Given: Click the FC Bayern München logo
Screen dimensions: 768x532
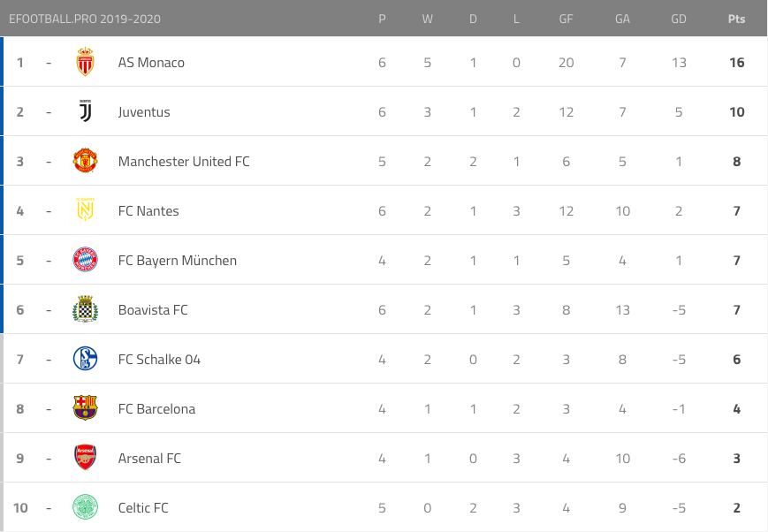Looking at the screenshot, I should 85,260.
